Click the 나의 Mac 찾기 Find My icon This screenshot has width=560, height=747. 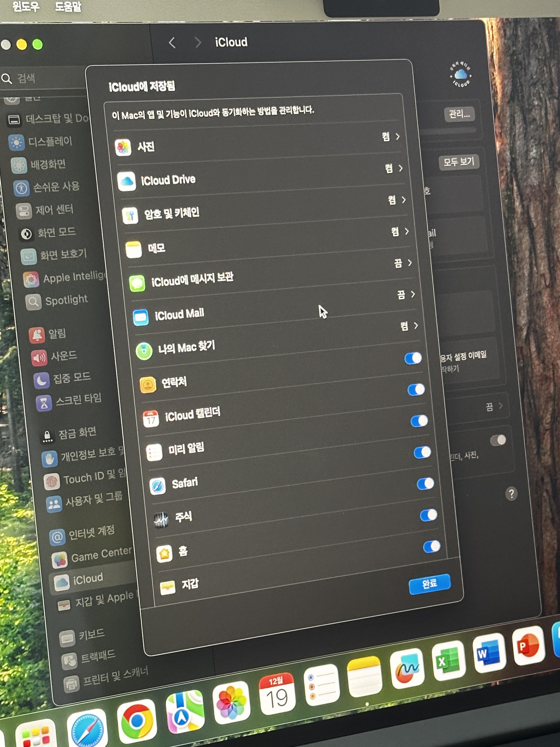pos(144,351)
